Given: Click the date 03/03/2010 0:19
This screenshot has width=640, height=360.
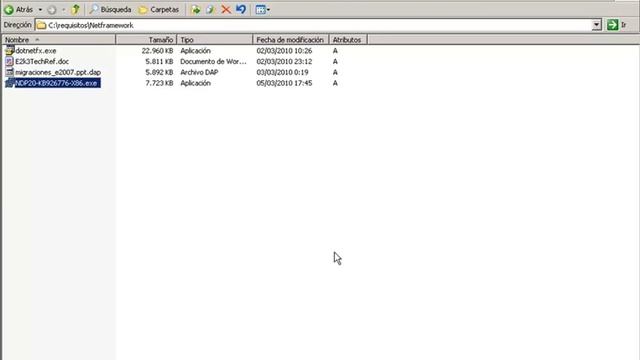Looking at the screenshot, I should click(x=282, y=72).
